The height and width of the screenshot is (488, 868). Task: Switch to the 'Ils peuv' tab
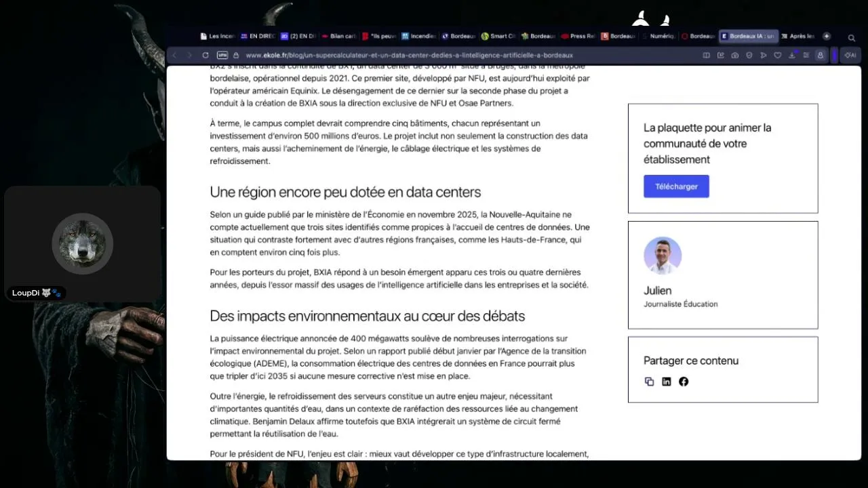380,37
